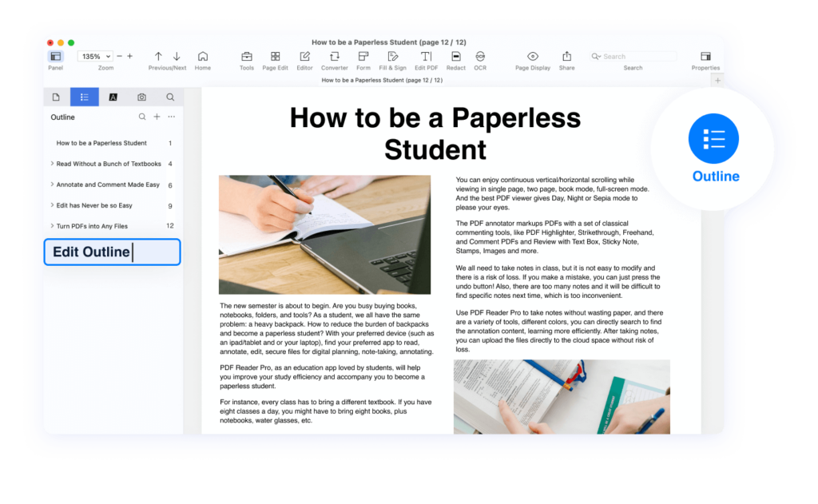The image size is (818, 504).
Task: Click the large blue Outline badge
Action: (713, 139)
